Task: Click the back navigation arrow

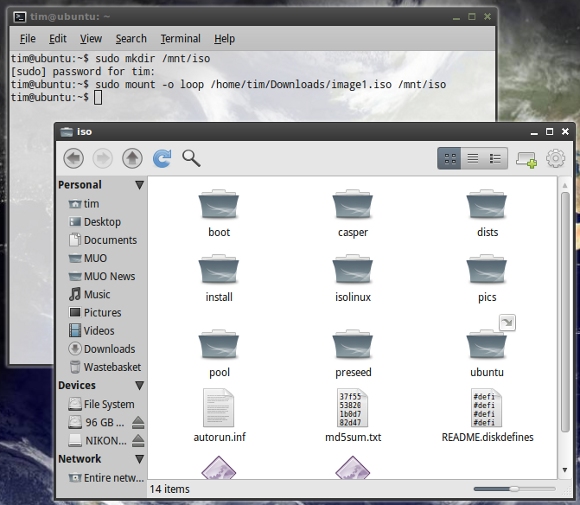Action: pyautogui.click(x=73, y=158)
